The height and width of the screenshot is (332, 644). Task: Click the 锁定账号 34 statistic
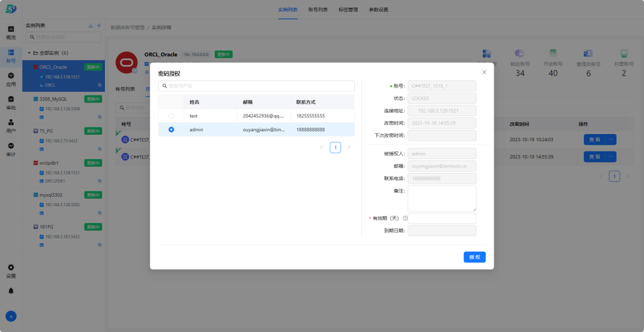(520, 64)
